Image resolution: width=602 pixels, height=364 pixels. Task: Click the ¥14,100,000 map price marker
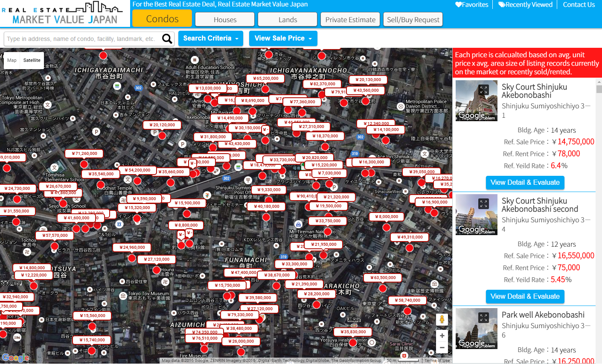click(x=386, y=130)
